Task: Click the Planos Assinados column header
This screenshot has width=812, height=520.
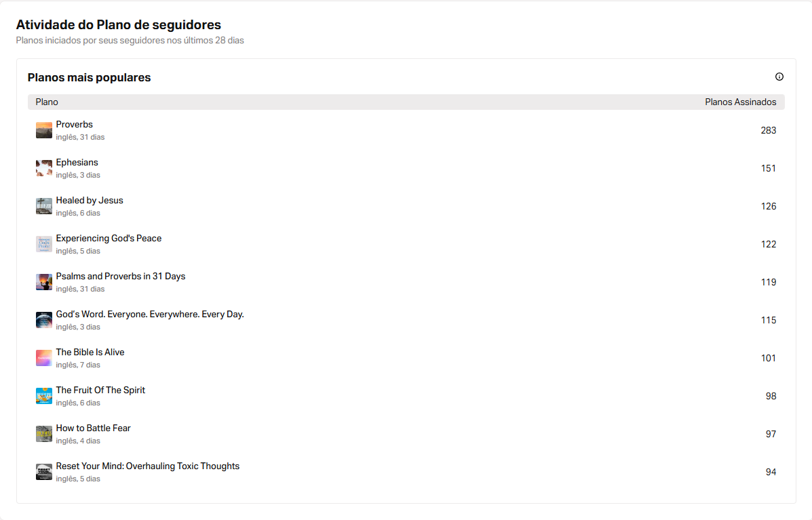Action: click(x=741, y=102)
